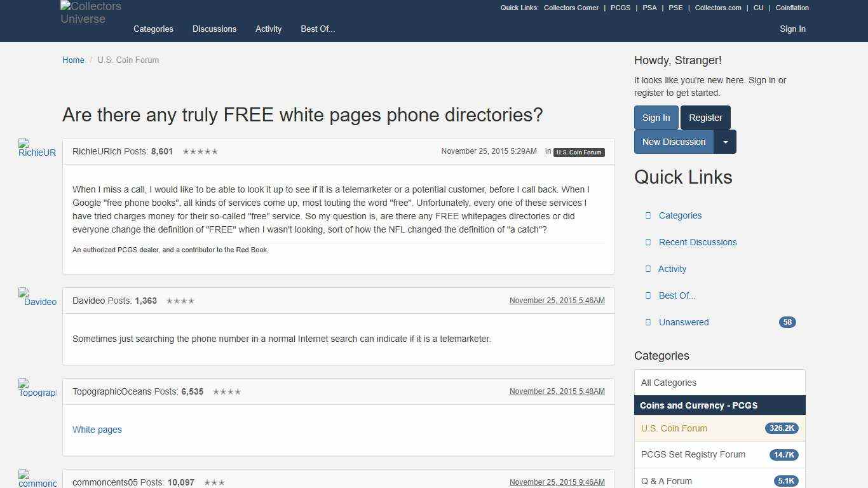Open the Activity navigation menu
The height and width of the screenshot is (488, 868).
point(268,29)
